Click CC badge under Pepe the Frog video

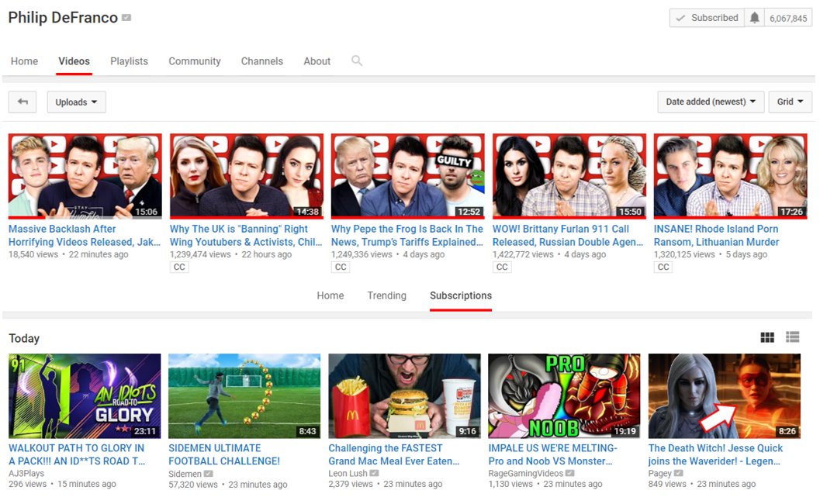[341, 268]
